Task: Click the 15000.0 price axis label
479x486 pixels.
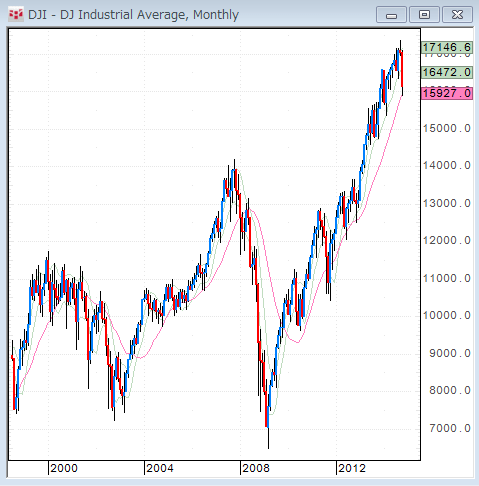Action: coord(447,128)
